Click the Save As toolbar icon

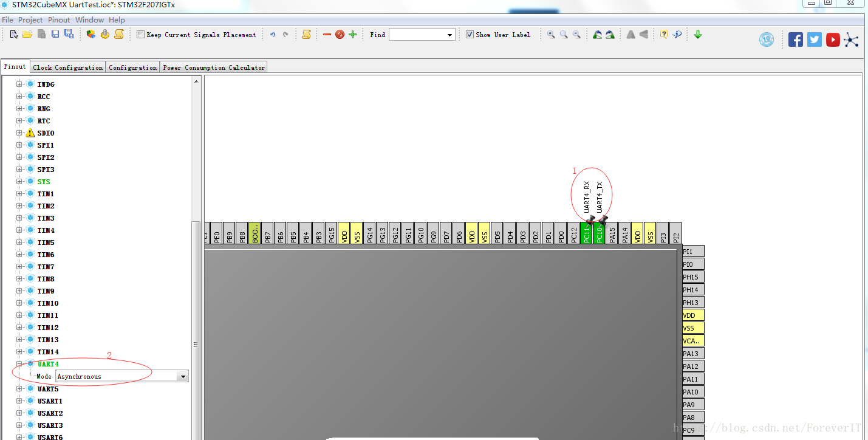pyautogui.click(x=69, y=35)
